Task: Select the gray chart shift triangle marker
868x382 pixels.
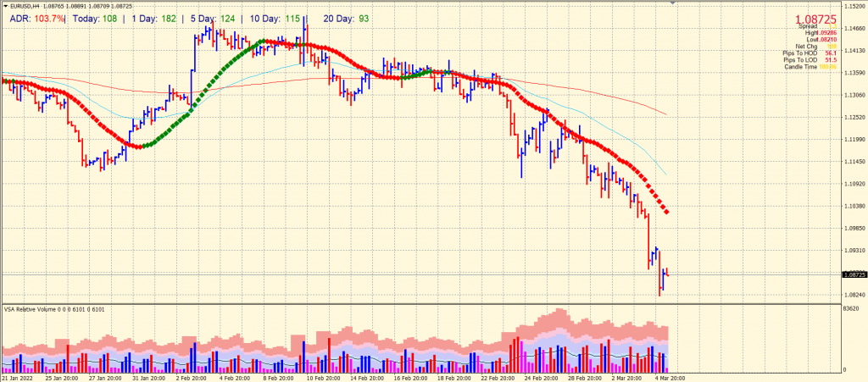Action: point(672,3)
